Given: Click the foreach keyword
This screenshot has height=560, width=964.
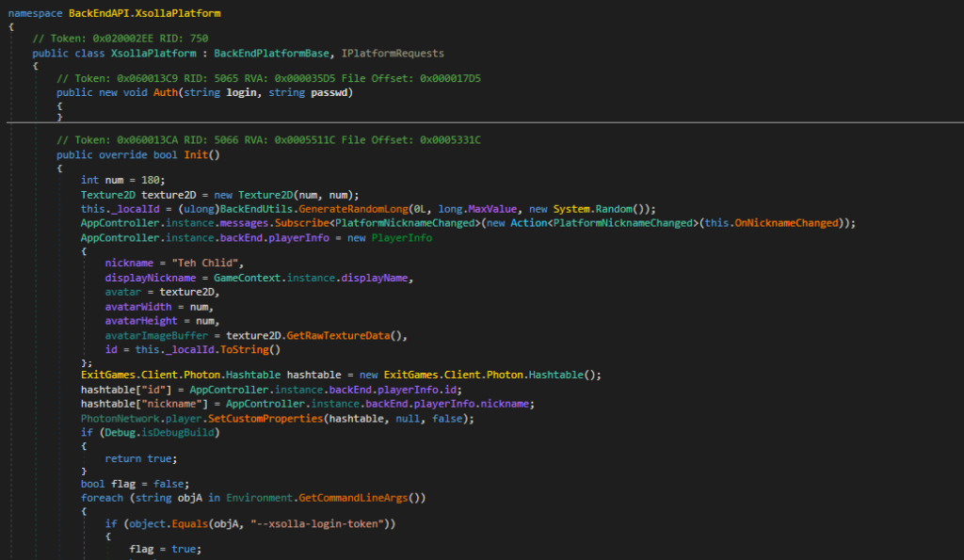Looking at the screenshot, I should [x=102, y=497].
